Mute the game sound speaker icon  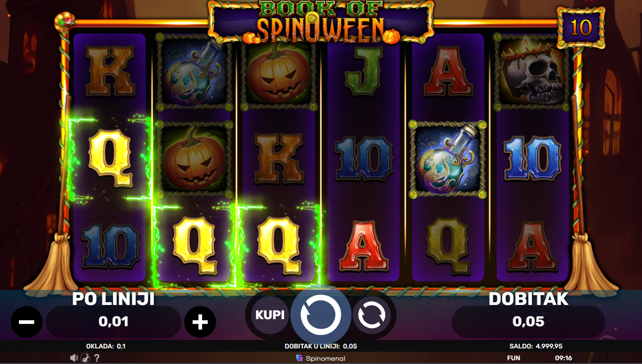click(x=74, y=358)
